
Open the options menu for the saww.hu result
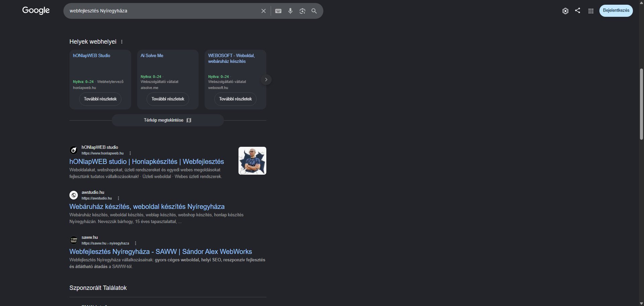tap(136, 244)
